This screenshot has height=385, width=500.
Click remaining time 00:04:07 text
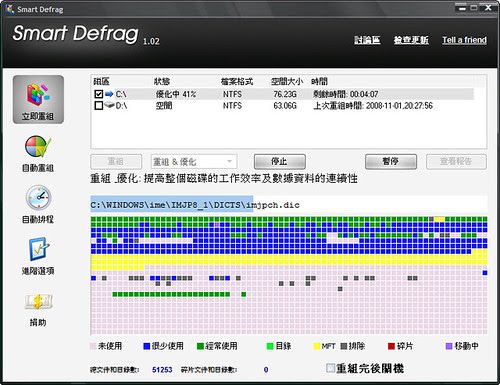click(346, 94)
